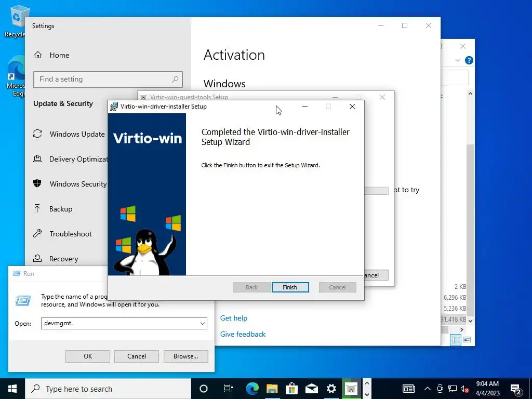Click File Explorer scrollbar up arrow

coord(470,94)
